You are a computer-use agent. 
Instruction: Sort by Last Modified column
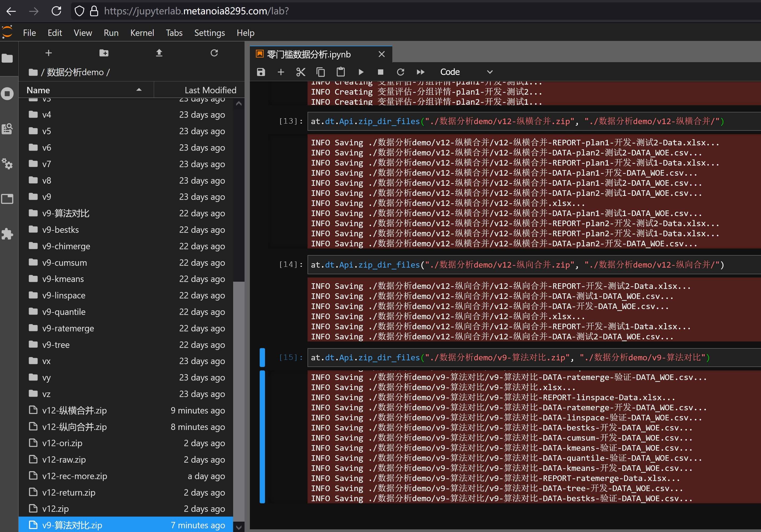coord(210,90)
